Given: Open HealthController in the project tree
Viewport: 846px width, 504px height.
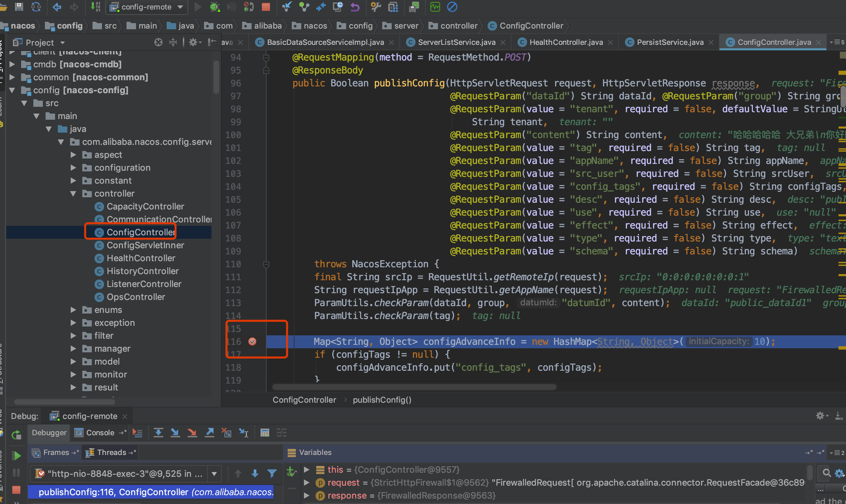Looking at the screenshot, I should 141,258.
